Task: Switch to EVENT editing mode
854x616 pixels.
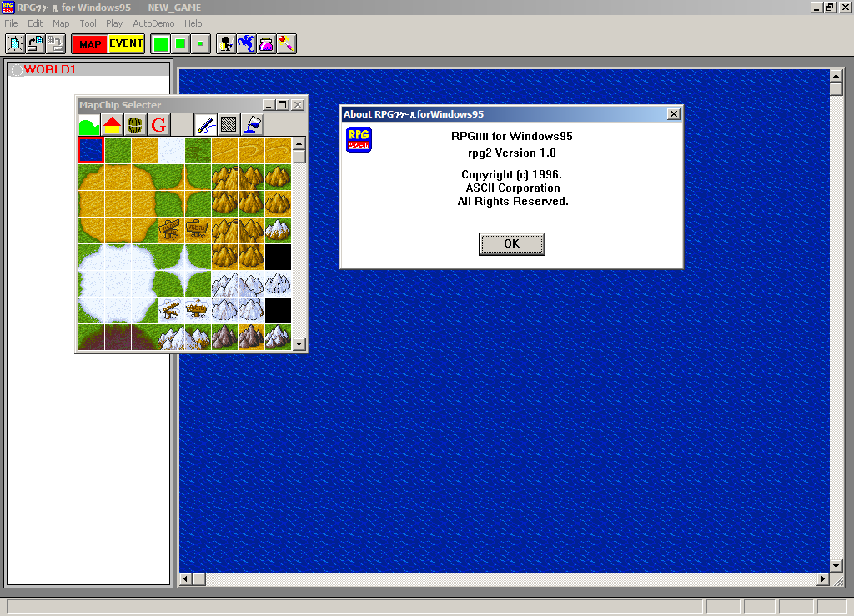Action: 126,43
